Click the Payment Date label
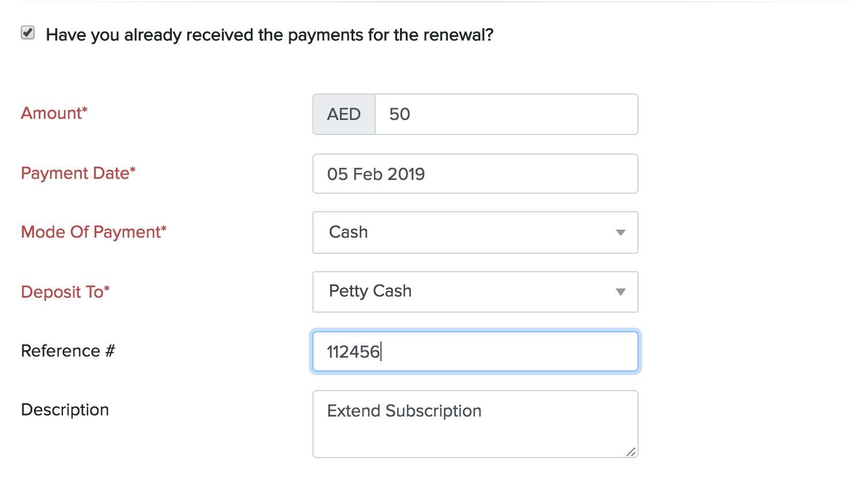868x480 pixels. click(78, 173)
